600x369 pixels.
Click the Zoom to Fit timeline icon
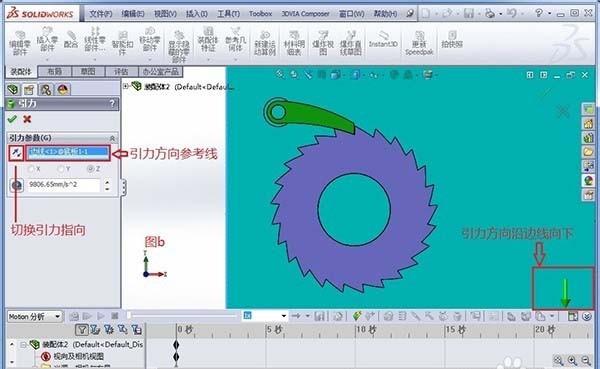click(559, 360)
